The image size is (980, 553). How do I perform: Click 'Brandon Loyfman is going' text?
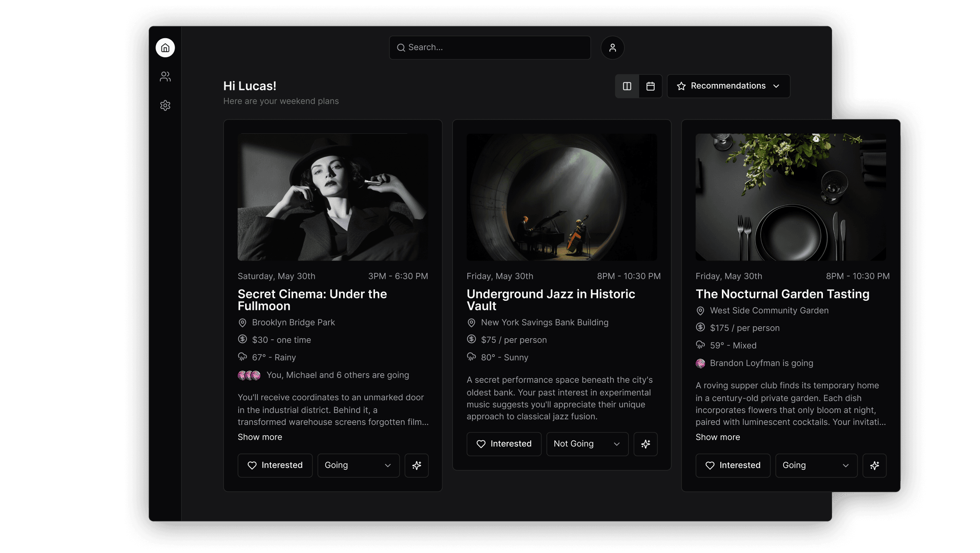tap(761, 363)
